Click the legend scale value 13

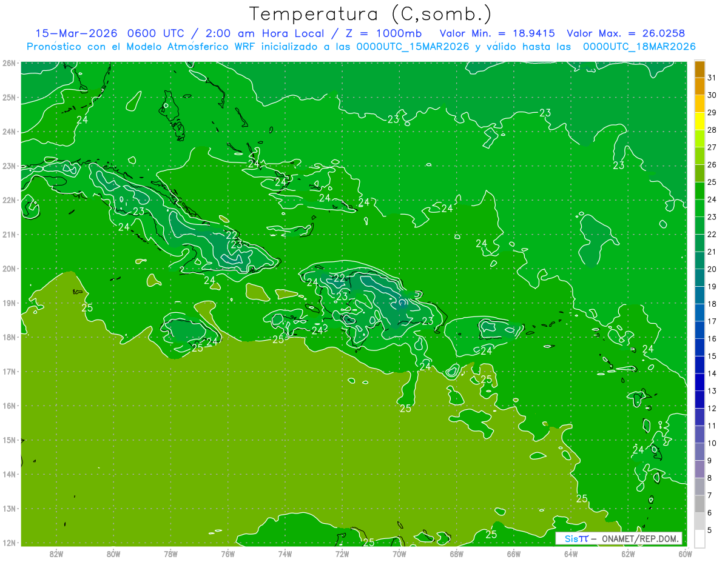click(712, 391)
